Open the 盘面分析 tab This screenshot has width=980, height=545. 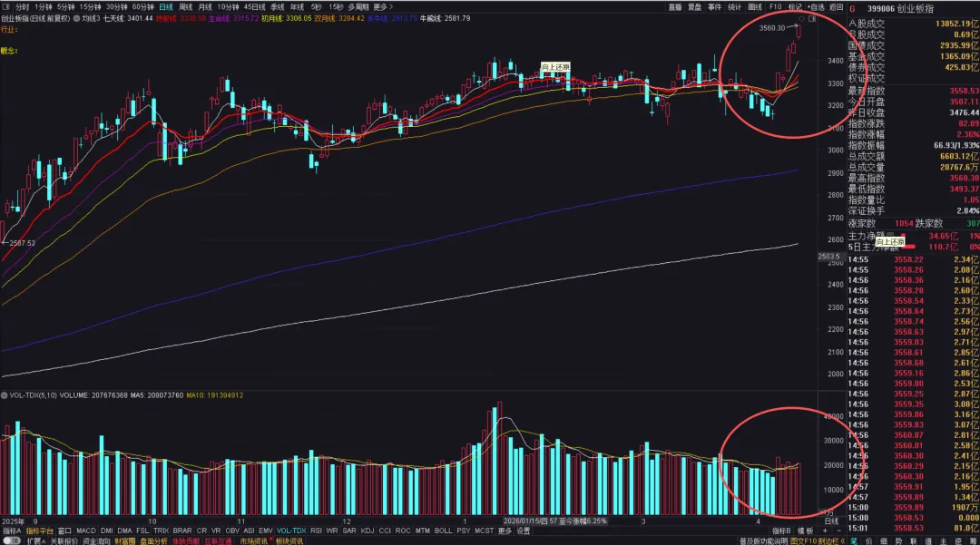click(153, 540)
